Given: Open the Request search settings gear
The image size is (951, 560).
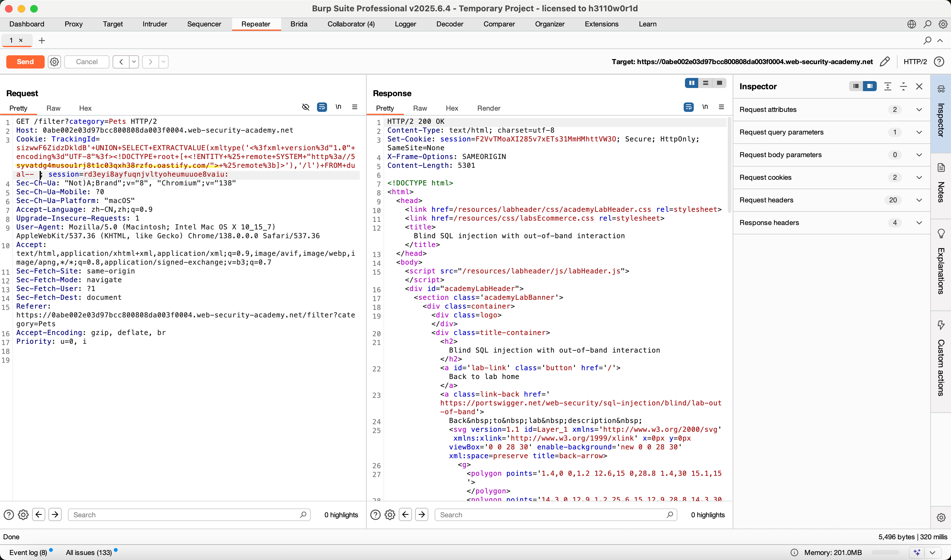Looking at the screenshot, I should 23,515.
